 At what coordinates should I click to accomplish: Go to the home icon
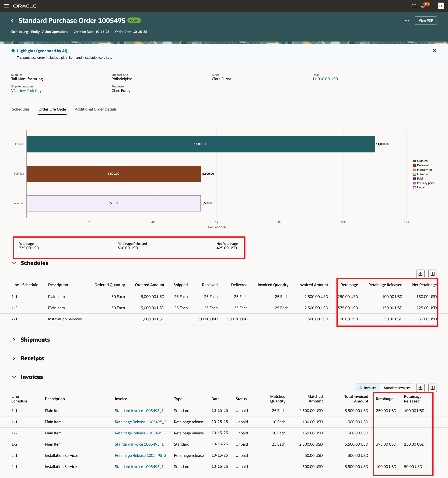(414, 6)
